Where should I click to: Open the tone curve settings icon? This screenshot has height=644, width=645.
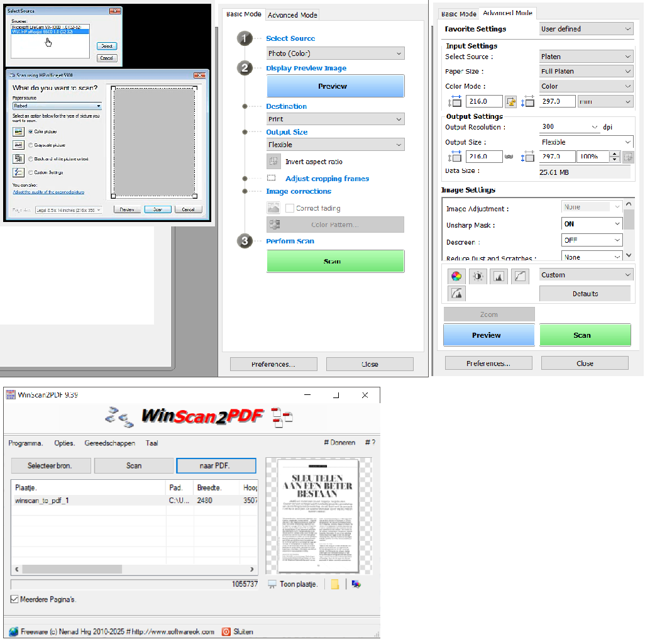click(519, 275)
